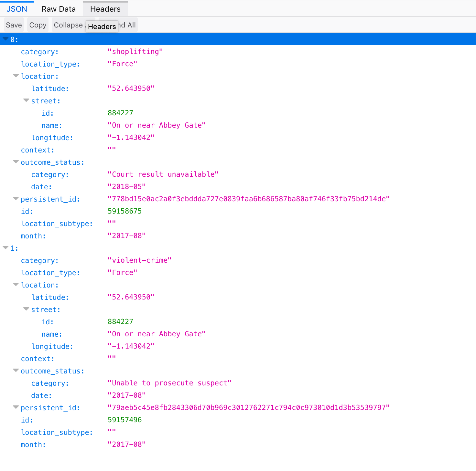Viewport: 476px width, 471px height.
Task: Collapse street node in first record
Action: (26, 100)
